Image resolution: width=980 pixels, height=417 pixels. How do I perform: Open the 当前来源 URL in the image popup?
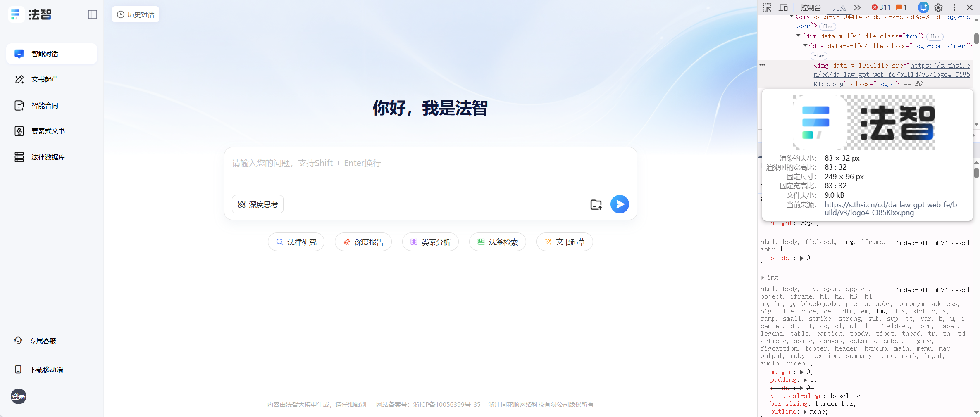click(891, 208)
